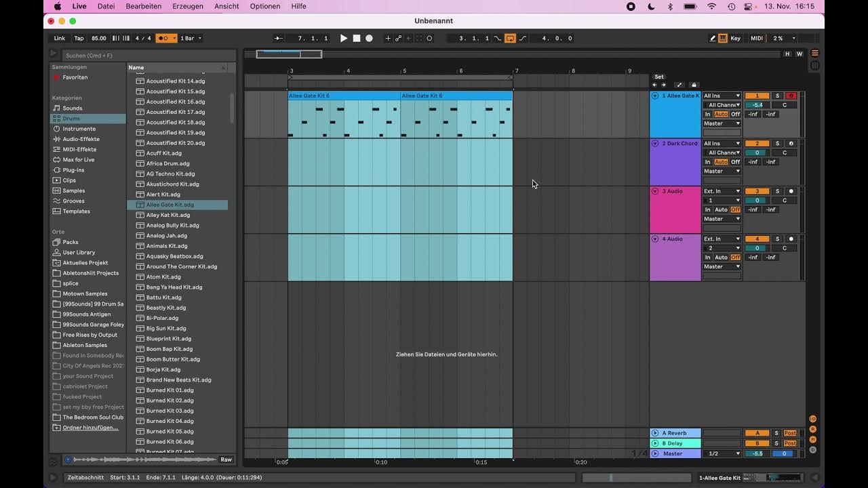Select the Sounds category
868x488 pixels.
73,108
